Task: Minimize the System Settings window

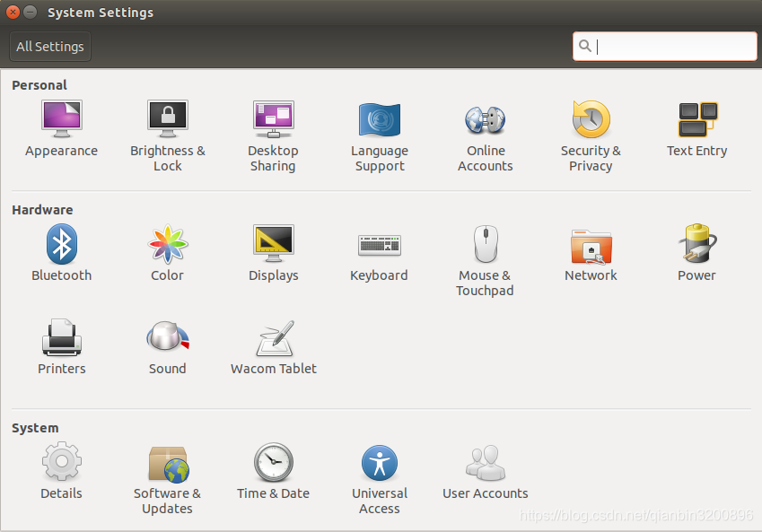Action: 31,13
